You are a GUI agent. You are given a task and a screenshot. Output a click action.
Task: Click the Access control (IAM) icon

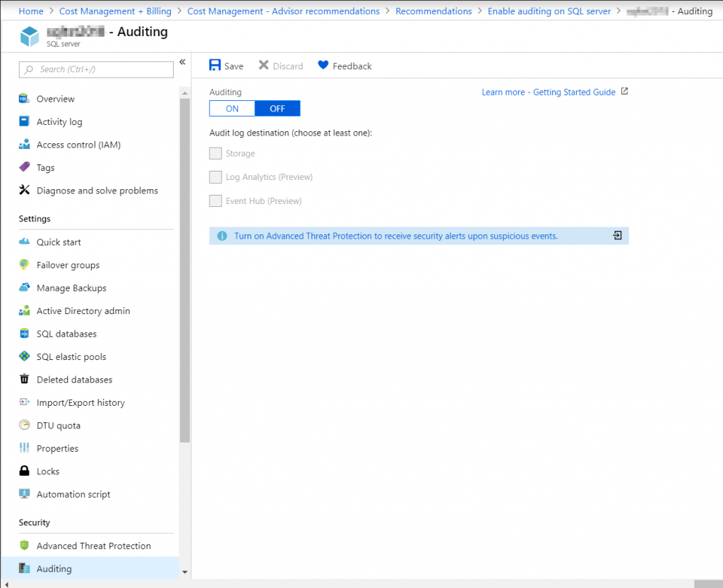24,144
